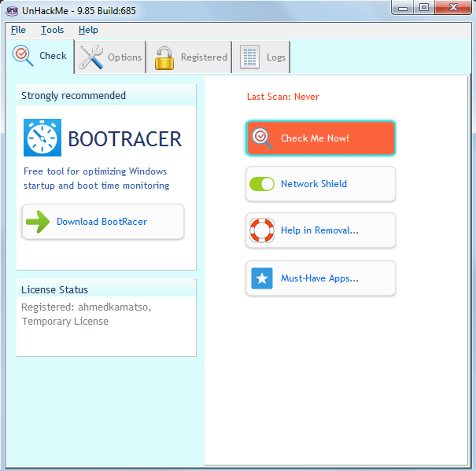Click the padlock icon on Registered tab
The image size is (476, 471).
click(164, 58)
